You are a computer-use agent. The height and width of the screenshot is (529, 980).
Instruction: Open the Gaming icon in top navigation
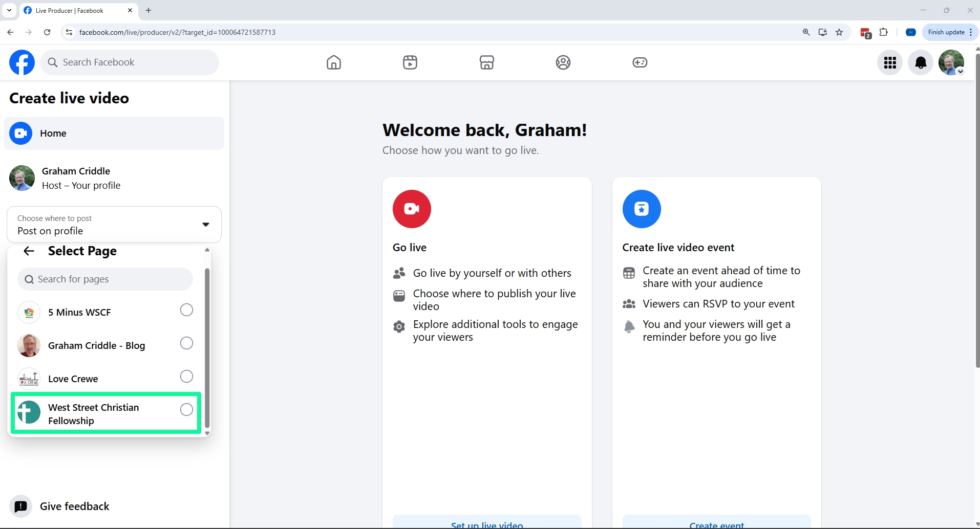click(x=640, y=62)
